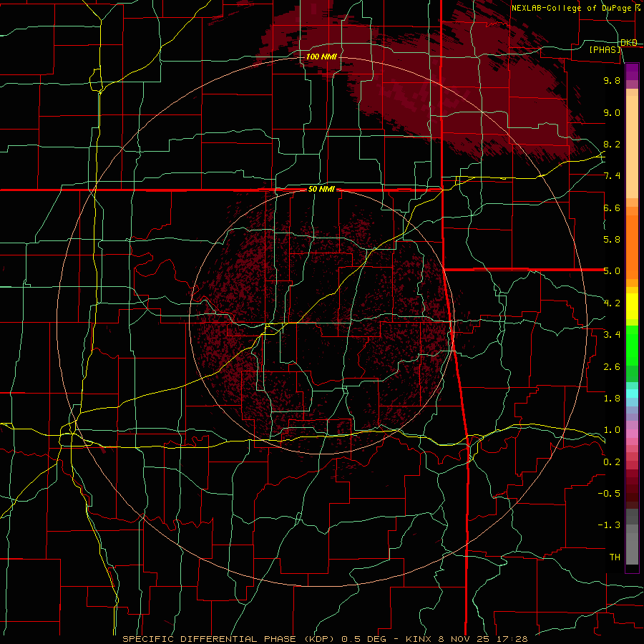Pick the cyan segment of color bar
This screenshot has width=644, height=644.
tap(632, 393)
